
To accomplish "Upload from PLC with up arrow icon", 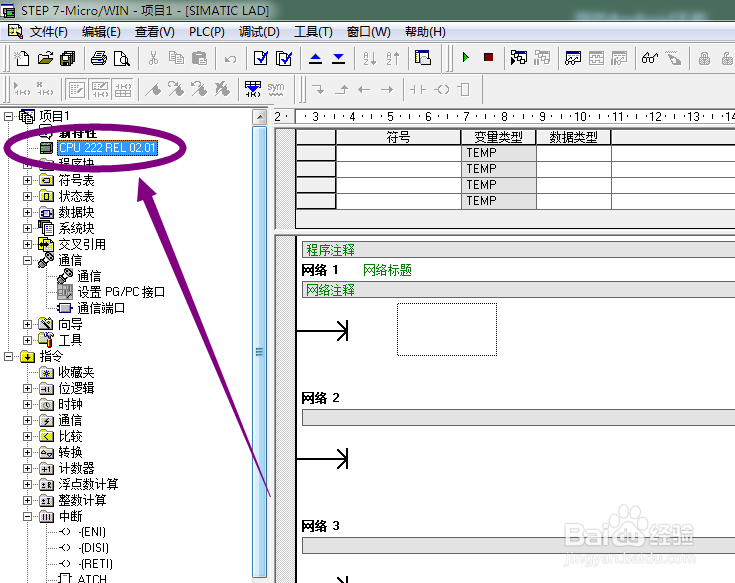I will pyautogui.click(x=315, y=58).
